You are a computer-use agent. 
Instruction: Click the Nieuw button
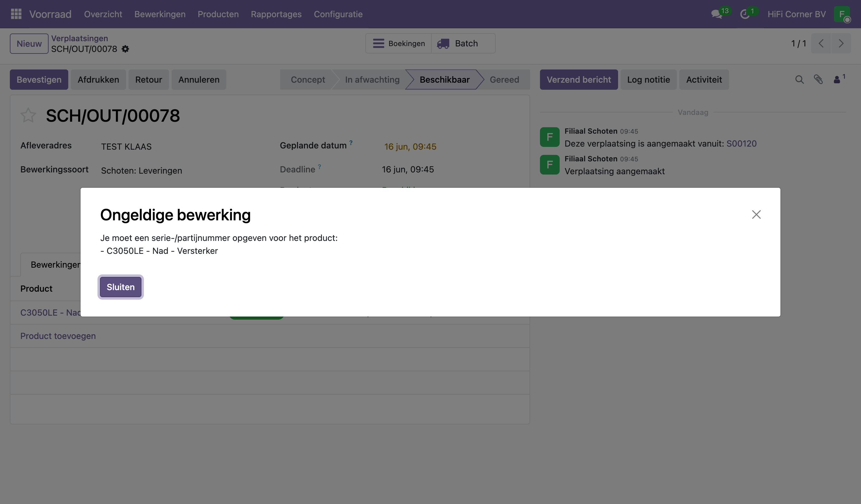pos(29,43)
